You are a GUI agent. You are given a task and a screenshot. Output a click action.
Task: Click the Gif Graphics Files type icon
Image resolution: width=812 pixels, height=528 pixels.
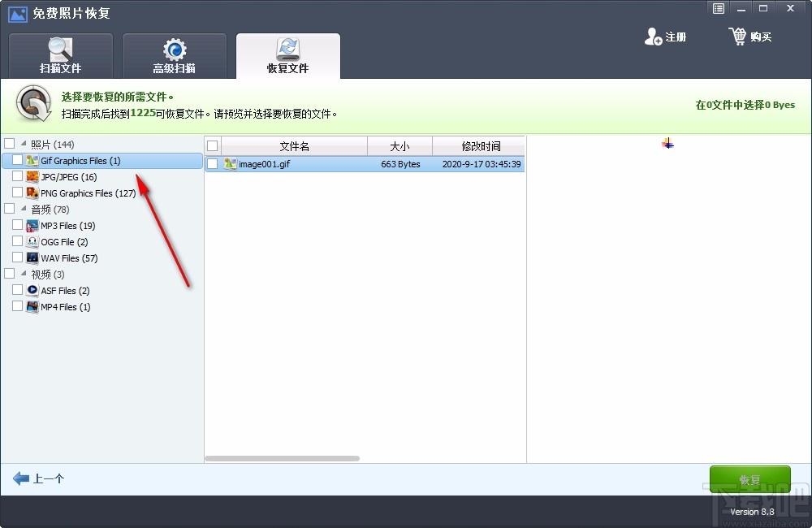[32, 160]
